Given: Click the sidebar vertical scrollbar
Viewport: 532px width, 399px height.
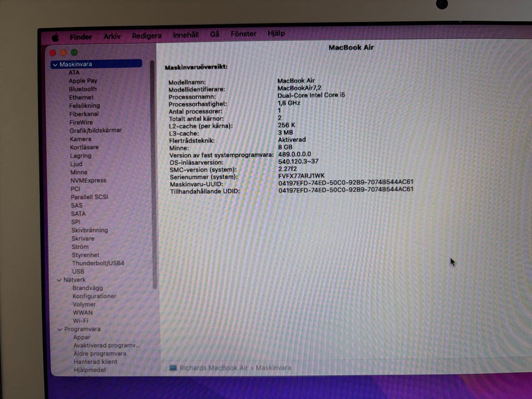Looking at the screenshot, I should (153, 175).
